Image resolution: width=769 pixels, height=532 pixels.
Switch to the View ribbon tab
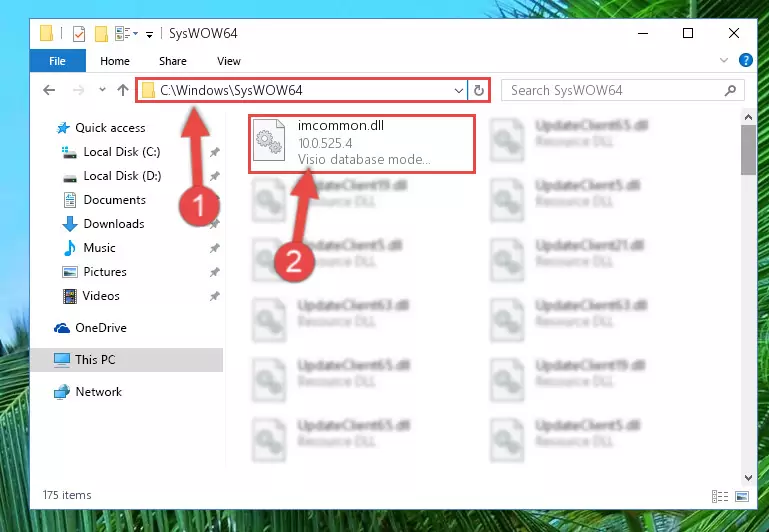[x=229, y=61]
